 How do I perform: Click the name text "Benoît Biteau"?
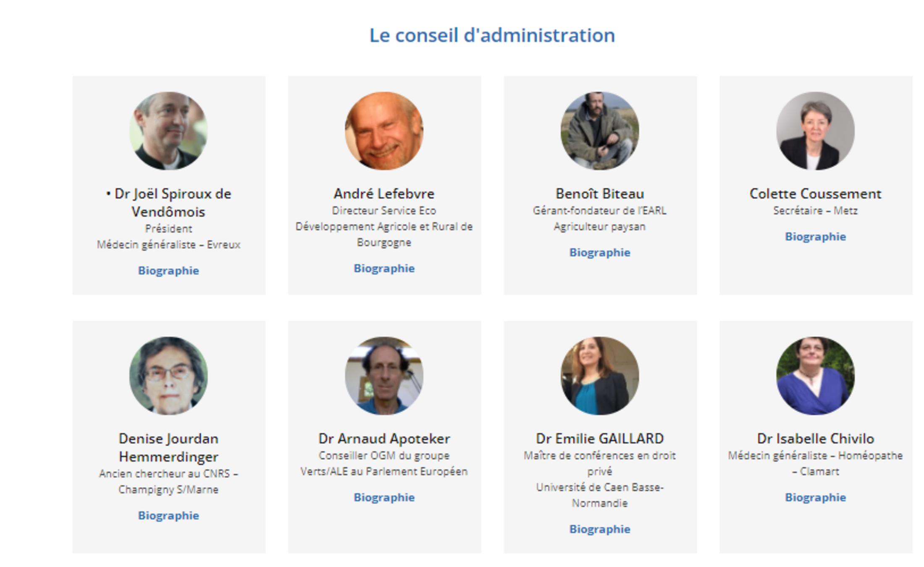[x=600, y=194]
